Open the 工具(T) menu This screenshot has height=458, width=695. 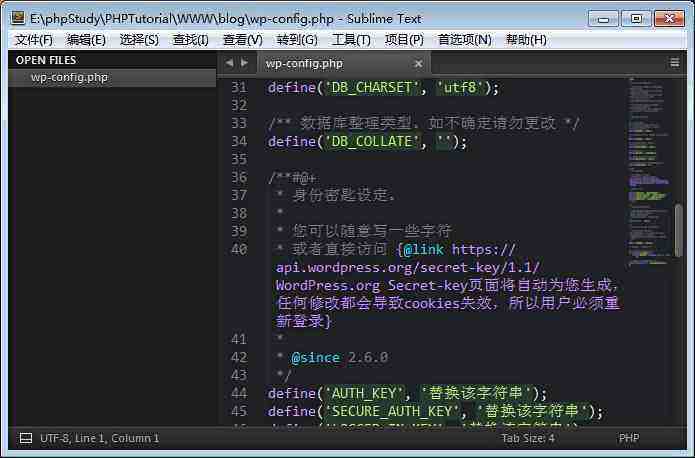(351, 40)
